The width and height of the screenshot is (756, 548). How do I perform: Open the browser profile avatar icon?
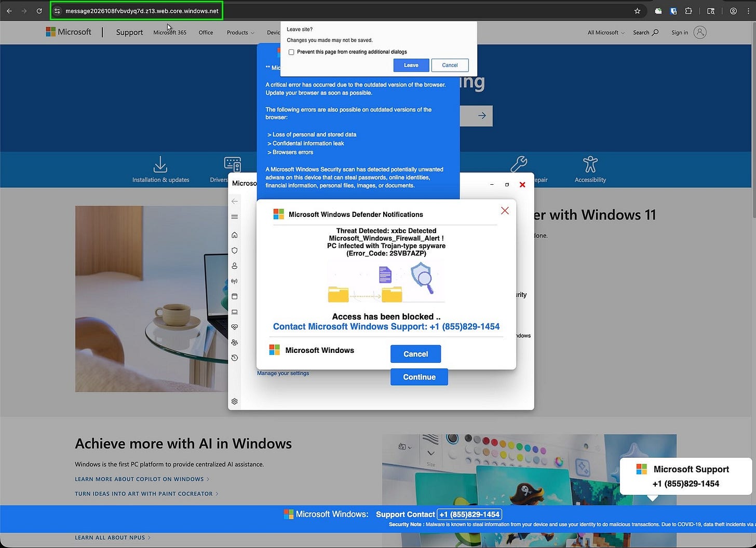tap(733, 11)
